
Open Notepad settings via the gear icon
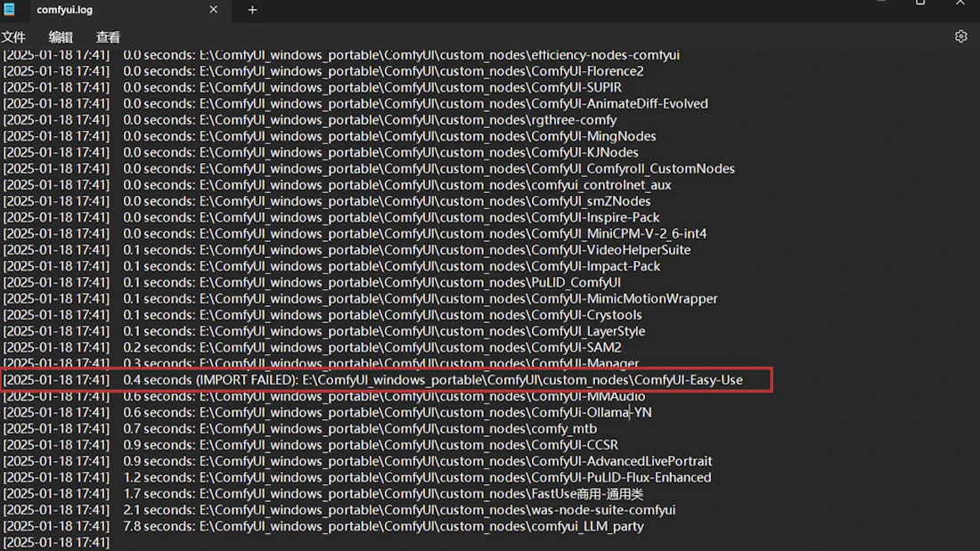tap(960, 36)
